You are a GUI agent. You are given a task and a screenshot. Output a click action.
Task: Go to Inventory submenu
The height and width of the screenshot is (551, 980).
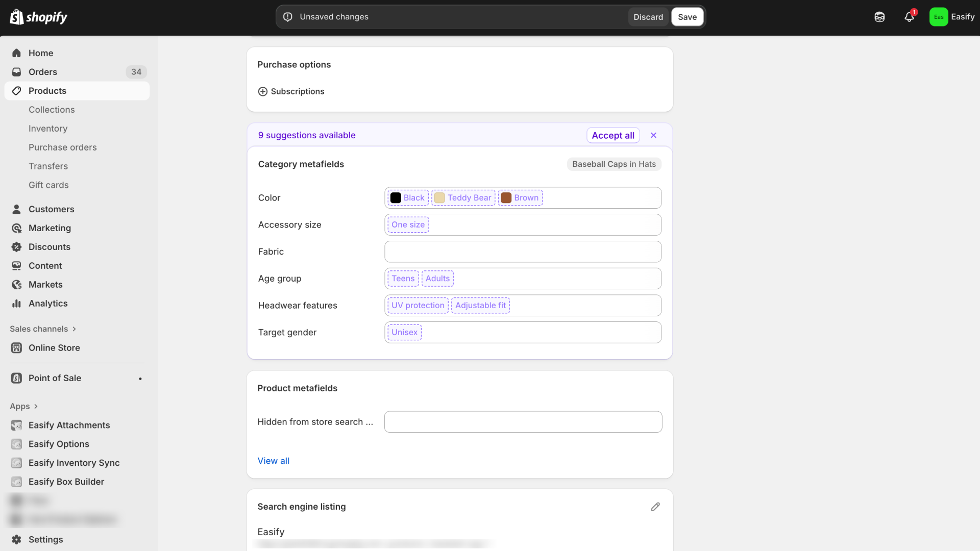48,129
